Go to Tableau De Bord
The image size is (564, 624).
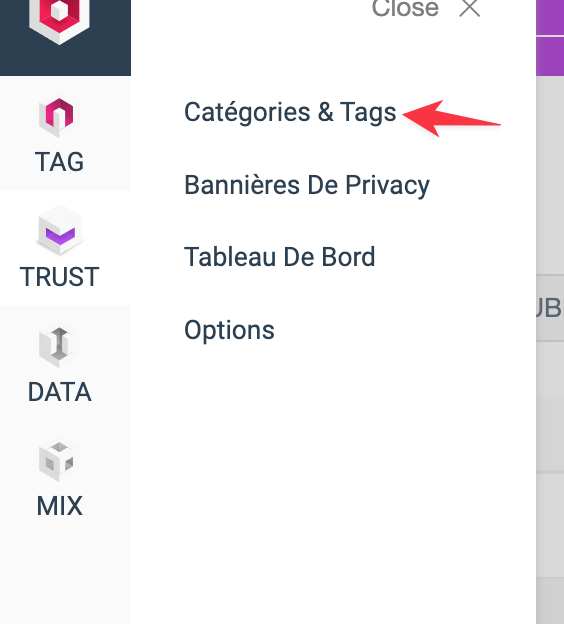click(x=279, y=257)
